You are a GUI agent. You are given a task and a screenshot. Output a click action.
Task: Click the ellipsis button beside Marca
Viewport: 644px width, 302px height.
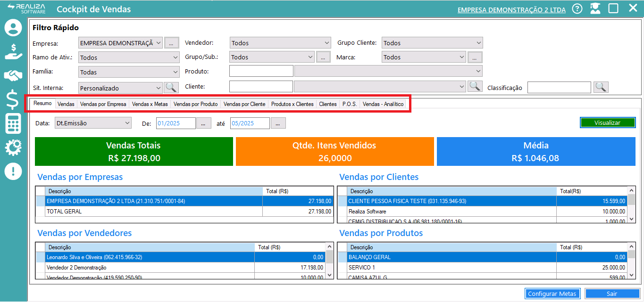click(x=475, y=57)
